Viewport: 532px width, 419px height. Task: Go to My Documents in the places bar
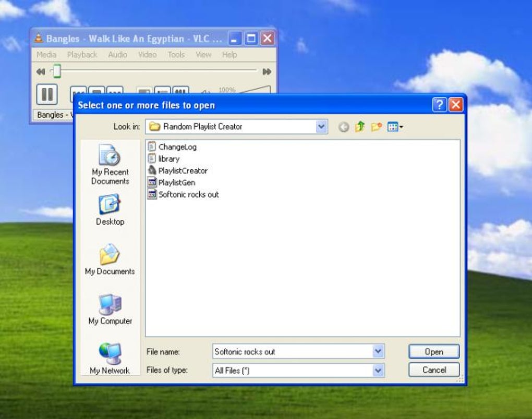[110, 260]
